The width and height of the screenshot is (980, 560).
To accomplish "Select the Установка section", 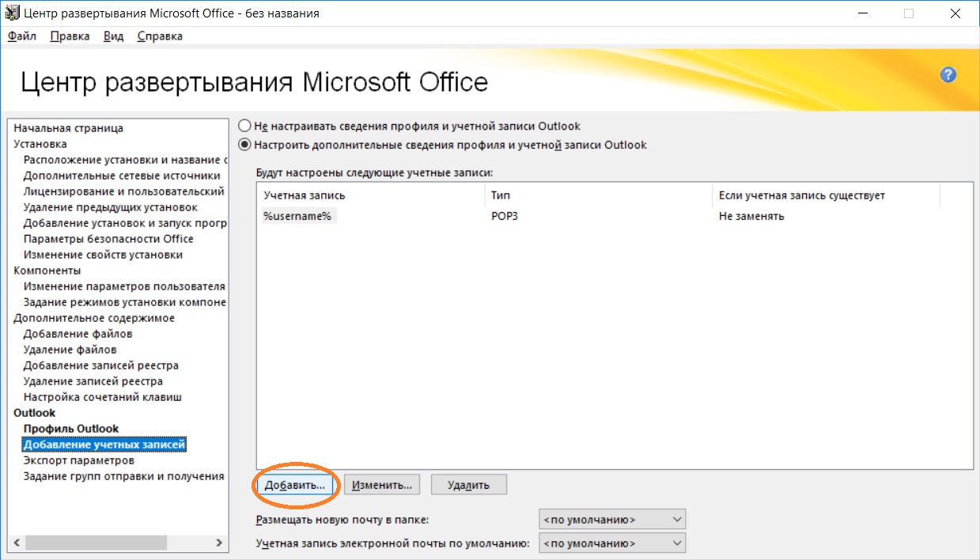I will point(40,144).
